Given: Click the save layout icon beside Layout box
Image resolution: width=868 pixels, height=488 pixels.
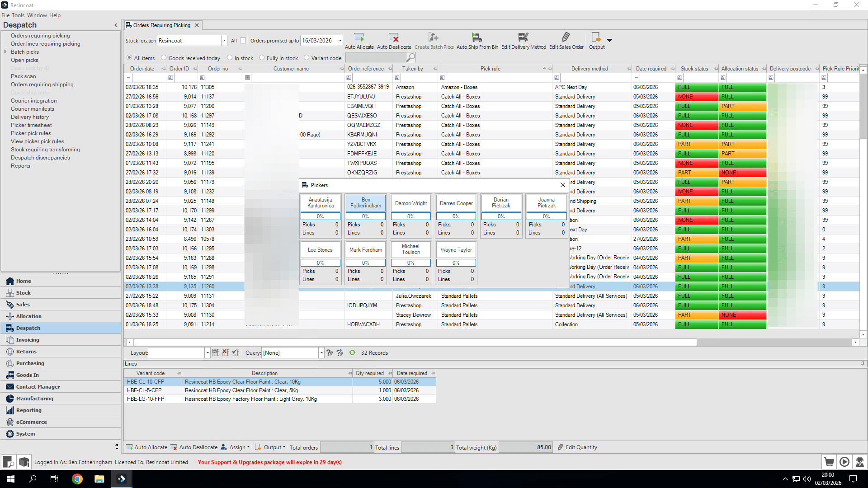Looking at the screenshot, I should pos(216,352).
